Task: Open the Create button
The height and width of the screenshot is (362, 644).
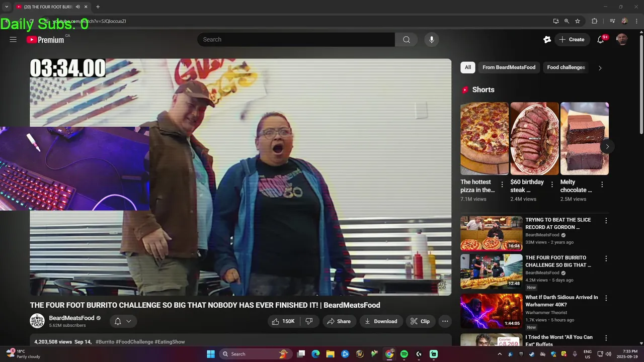Action: pos(572,40)
